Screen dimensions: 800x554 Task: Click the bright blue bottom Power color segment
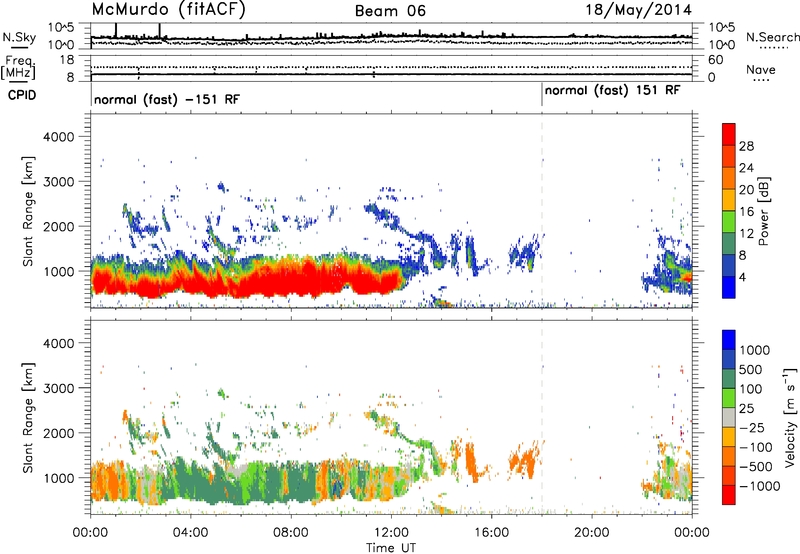(729, 287)
